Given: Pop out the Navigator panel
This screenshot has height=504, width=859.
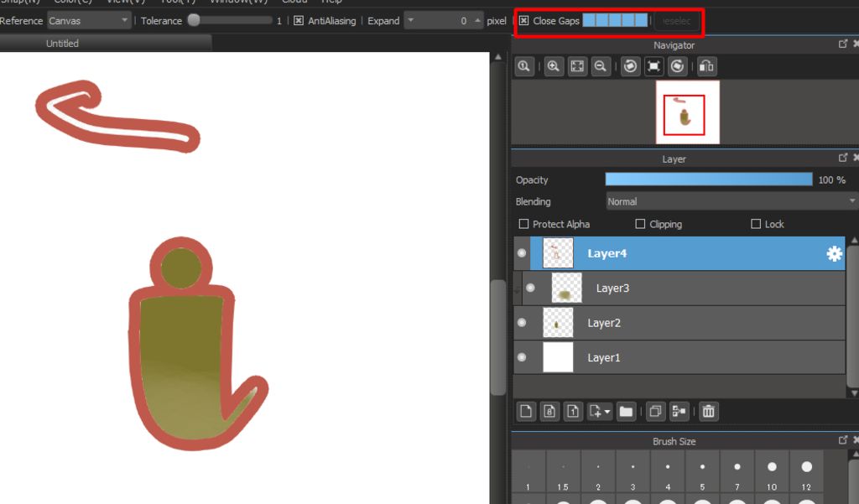Looking at the screenshot, I should pos(843,44).
